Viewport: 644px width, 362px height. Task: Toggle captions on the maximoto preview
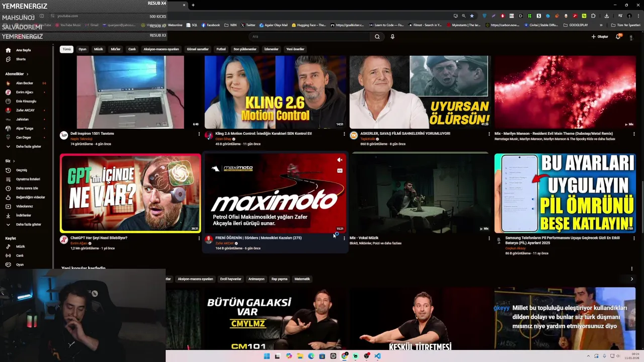coord(340,170)
